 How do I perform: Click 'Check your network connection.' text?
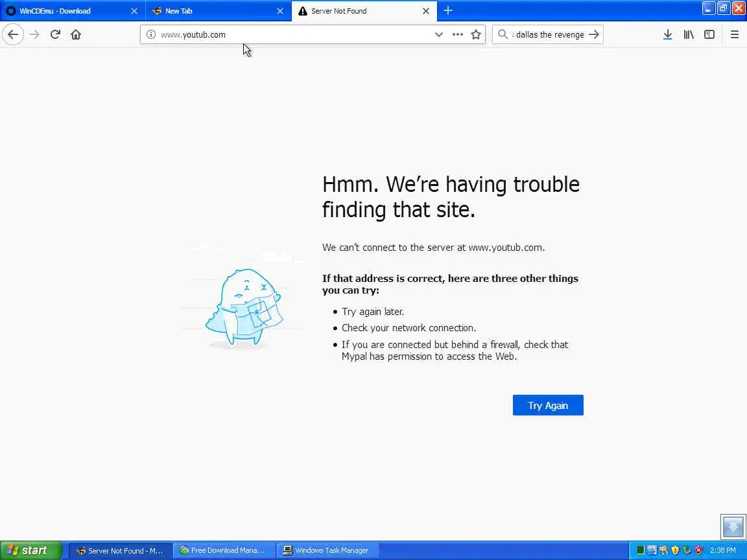click(x=409, y=328)
